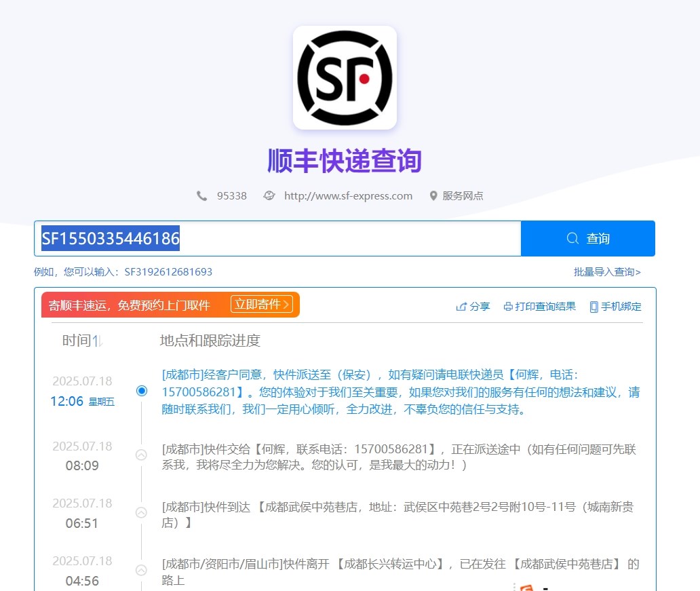The height and width of the screenshot is (591, 700).
Task: Click the 立即寄件 send now button
Action: [x=262, y=305]
